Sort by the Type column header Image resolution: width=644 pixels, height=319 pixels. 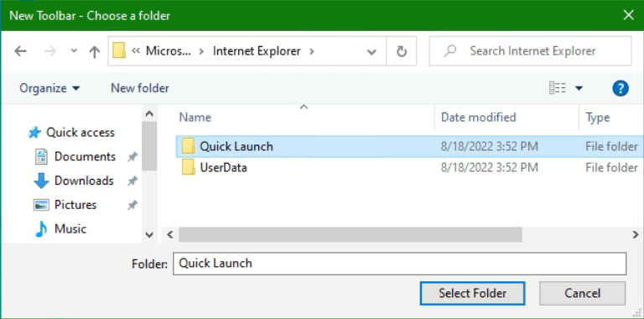[x=598, y=118]
